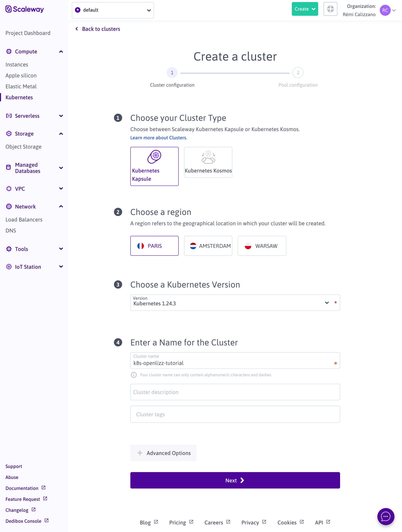
Task: Select the Amsterdam region option
Action: tap(208, 246)
